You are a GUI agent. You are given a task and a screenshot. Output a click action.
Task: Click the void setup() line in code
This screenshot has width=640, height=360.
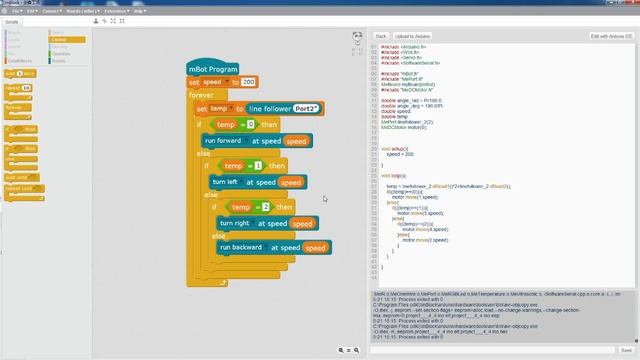[394, 149]
